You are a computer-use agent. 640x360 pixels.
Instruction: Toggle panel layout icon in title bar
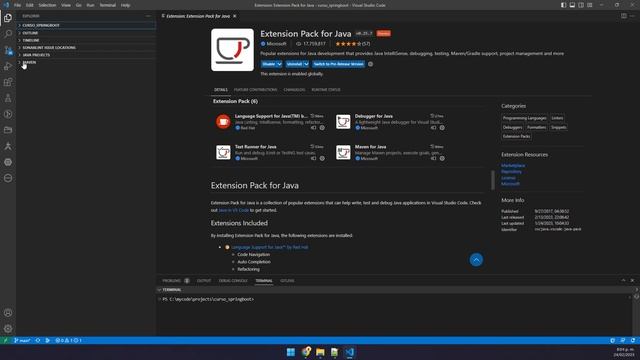pos(572,5)
